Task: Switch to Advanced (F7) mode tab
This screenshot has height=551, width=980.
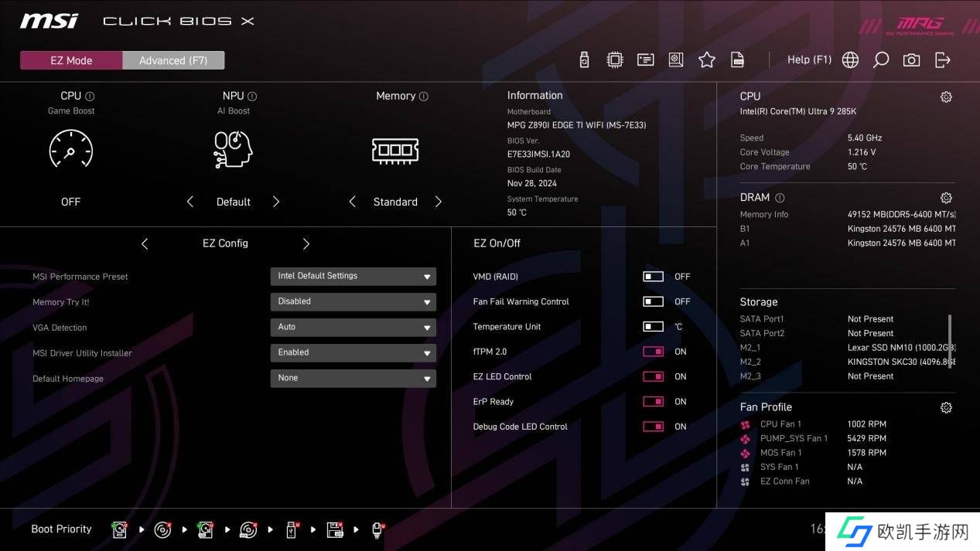Action: pos(173,60)
